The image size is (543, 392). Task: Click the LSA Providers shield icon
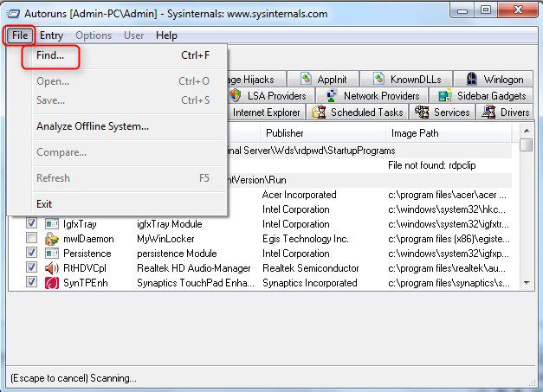coord(236,95)
